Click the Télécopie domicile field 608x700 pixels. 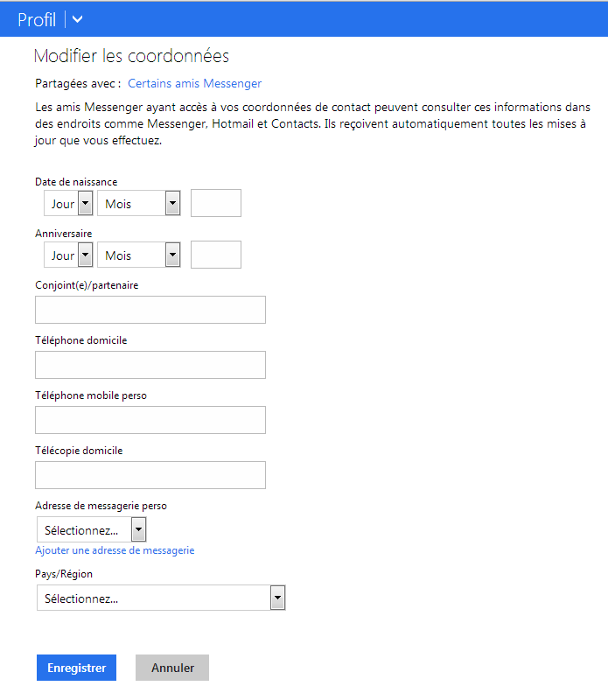[150, 475]
